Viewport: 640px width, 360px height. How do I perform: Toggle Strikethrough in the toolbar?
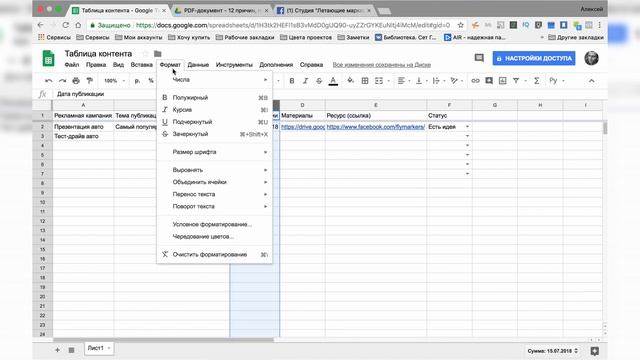pos(319,81)
